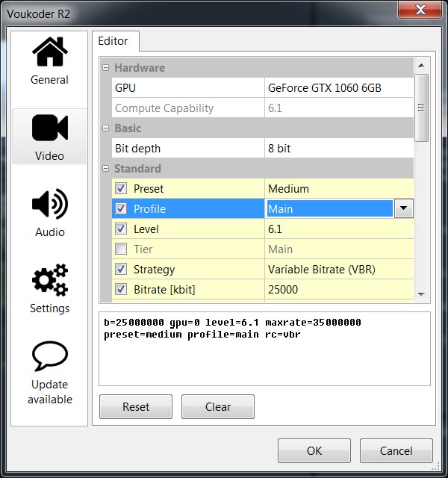Click the Reset button
This screenshot has height=478, width=448.
pyautogui.click(x=136, y=406)
